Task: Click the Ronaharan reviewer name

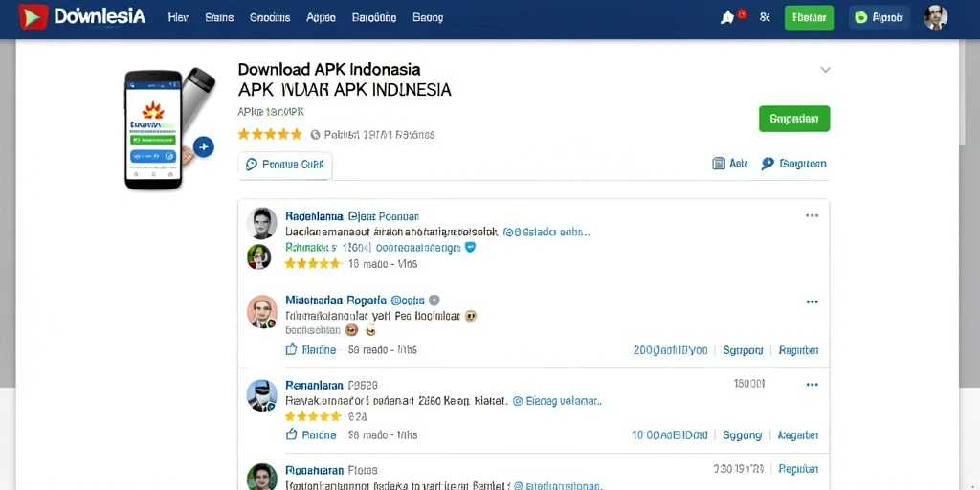Action: coord(314,469)
